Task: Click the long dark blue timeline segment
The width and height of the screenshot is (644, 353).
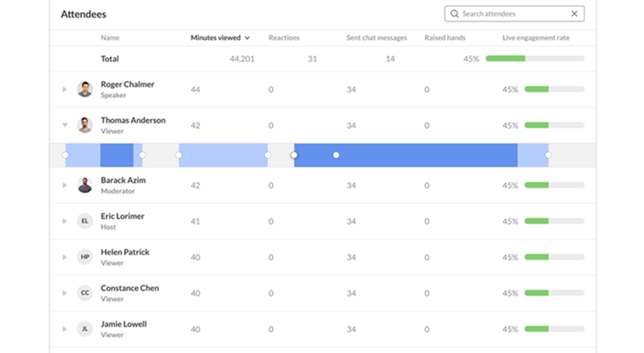Action: (424, 155)
